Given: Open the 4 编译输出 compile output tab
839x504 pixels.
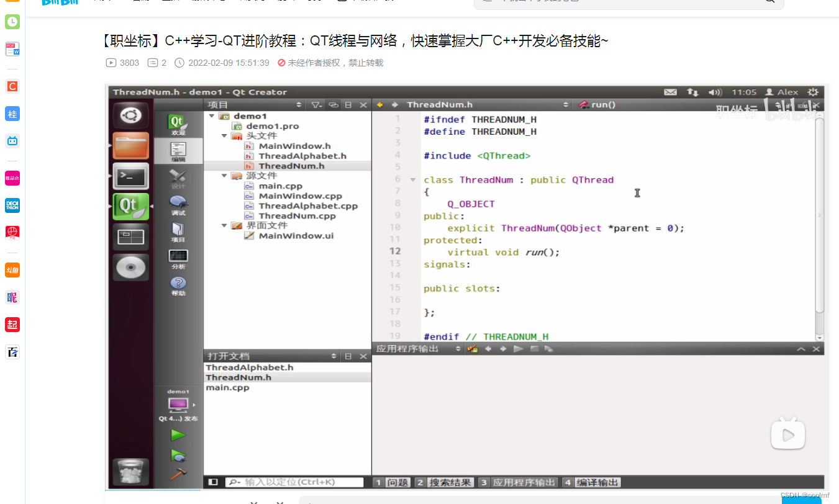Looking at the screenshot, I should click(x=591, y=482).
